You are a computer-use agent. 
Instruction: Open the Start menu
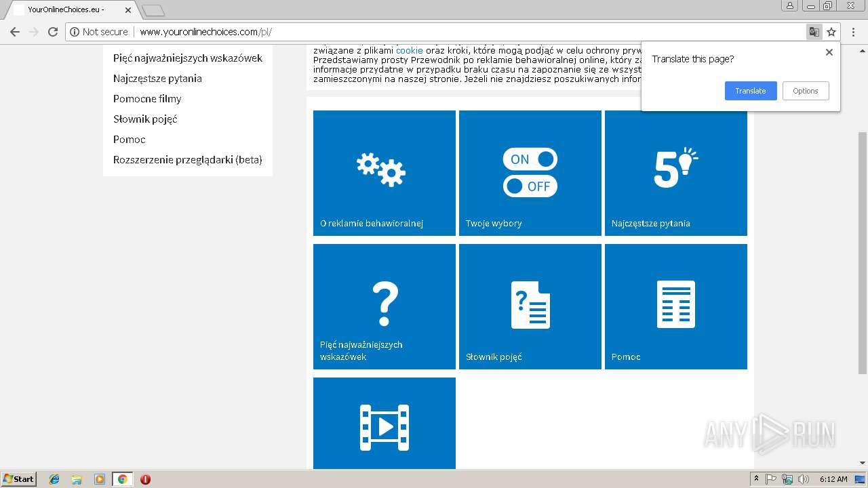19,479
